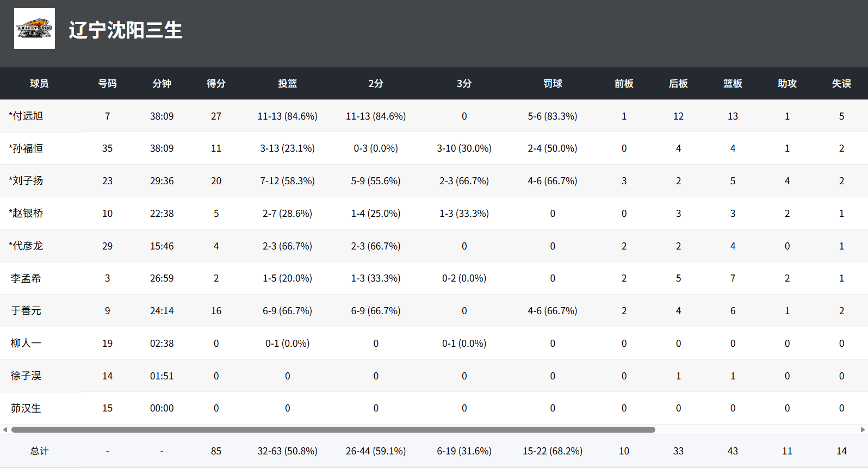Click the 总计 totals row label
Image resolution: width=868 pixels, height=468 pixels.
coord(39,451)
